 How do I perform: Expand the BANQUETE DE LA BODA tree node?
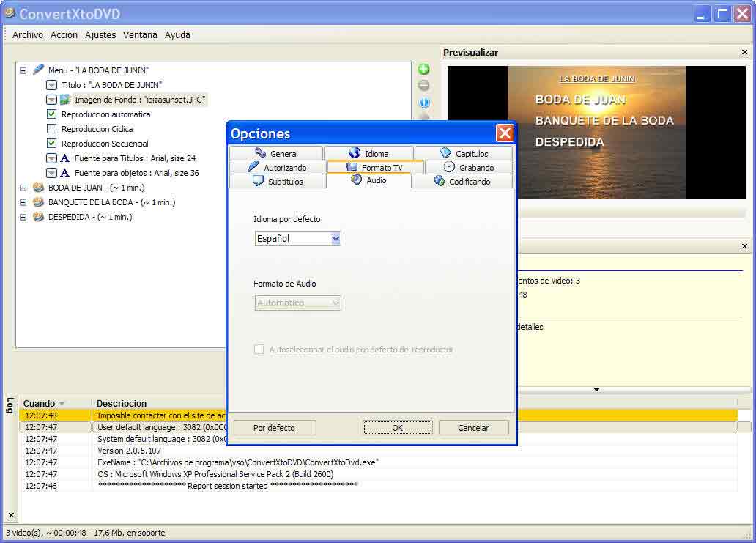click(x=23, y=202)
